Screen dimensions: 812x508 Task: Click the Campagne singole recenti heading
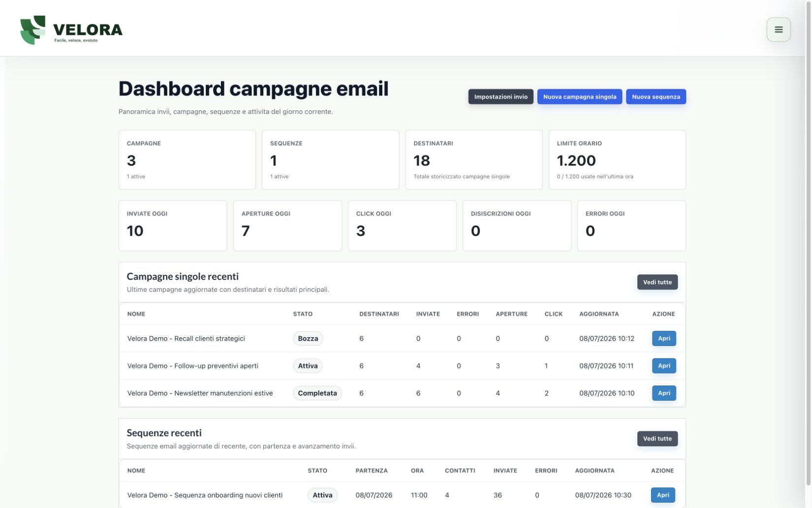(183, 276)
